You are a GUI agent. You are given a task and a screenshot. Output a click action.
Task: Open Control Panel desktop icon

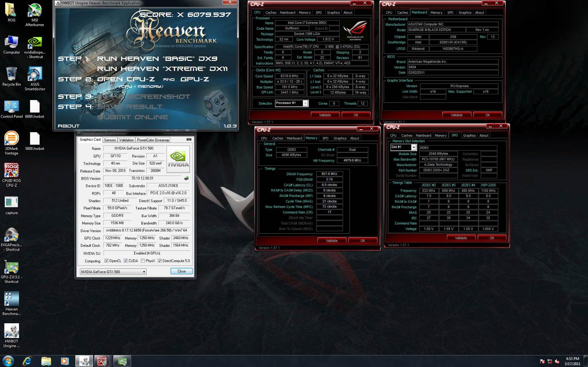click(x=11, y=109)
